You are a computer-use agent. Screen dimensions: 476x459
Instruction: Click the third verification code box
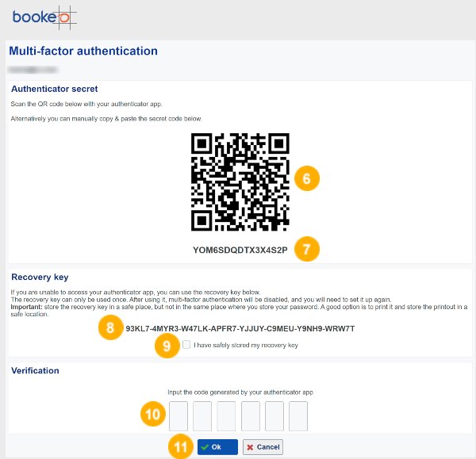click(226, 416)
